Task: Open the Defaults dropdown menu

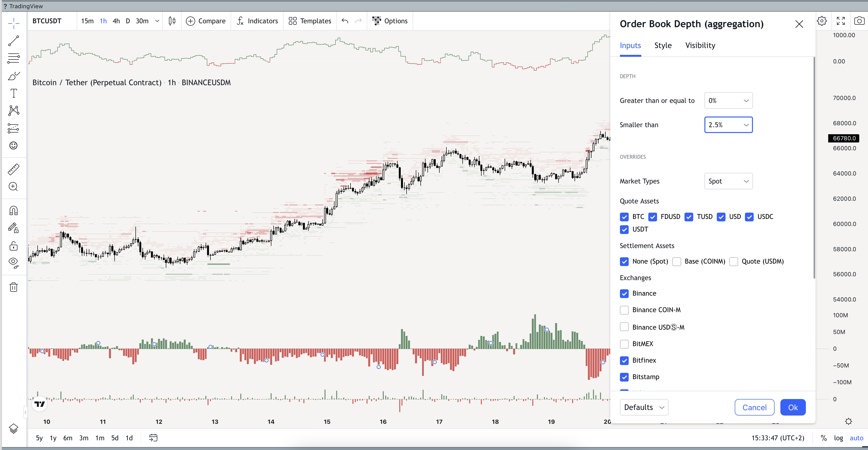Action: pos(643,407)
